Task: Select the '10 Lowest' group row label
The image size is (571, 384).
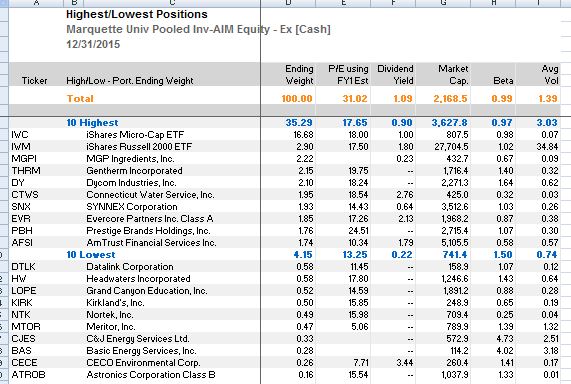Action: click(91, 255)
